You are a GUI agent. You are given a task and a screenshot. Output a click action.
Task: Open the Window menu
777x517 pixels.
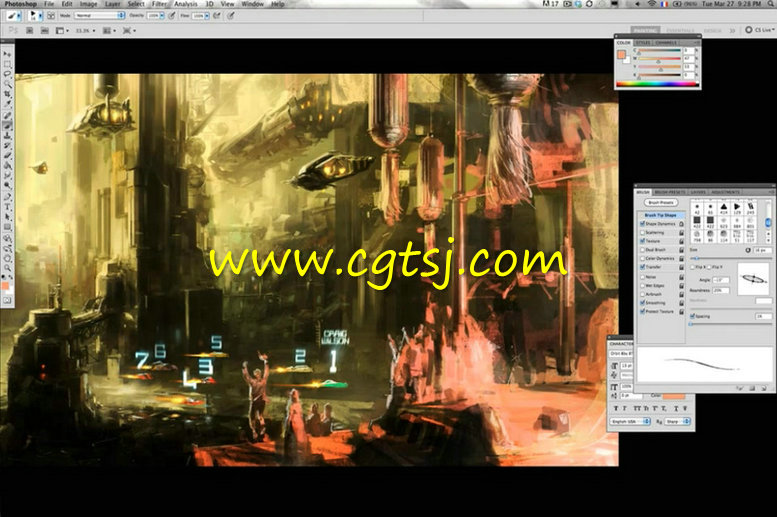click(x=252, y=3)
